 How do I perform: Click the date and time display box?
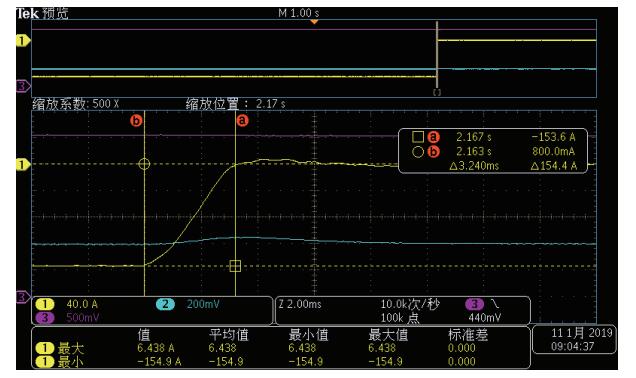tap(574, 339)
